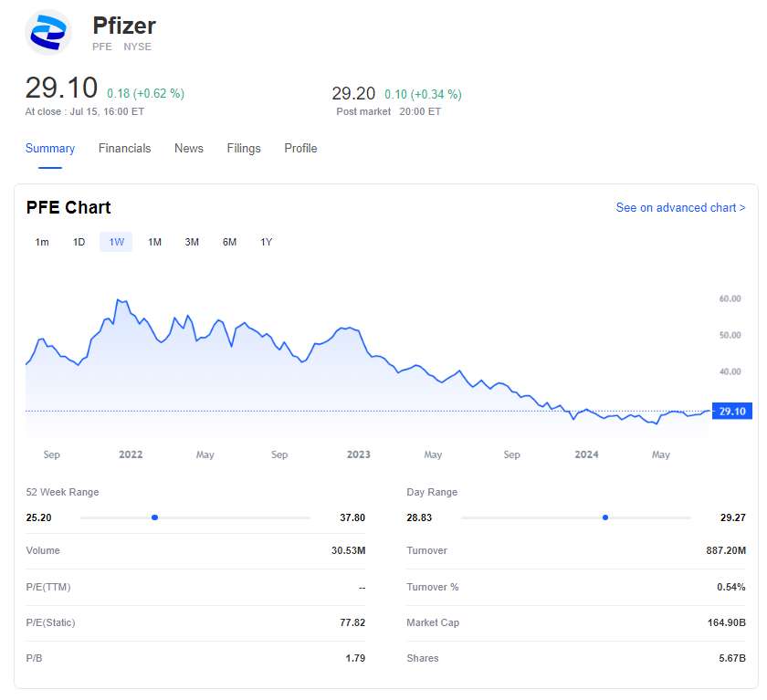Click the Pfizer company name heading
Viewport: 767px width, 700px height.
pyautogui.click(x=124, y=26)
